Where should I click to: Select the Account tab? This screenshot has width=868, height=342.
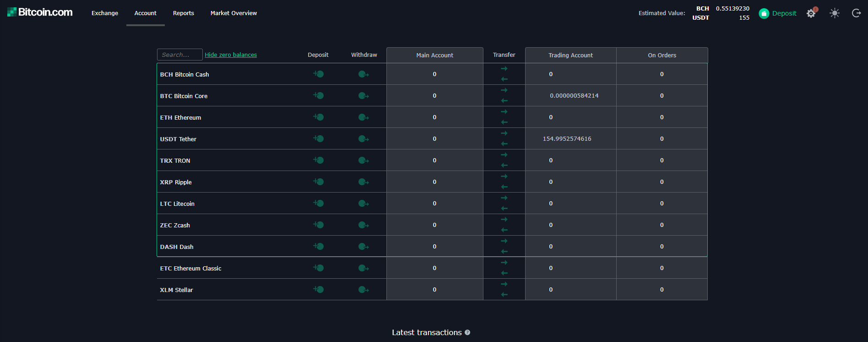click(146, 13)
